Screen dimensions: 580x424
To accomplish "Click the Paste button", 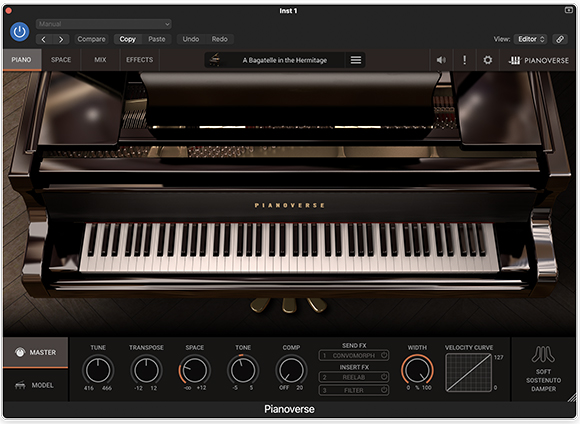I will click(157, 39).
